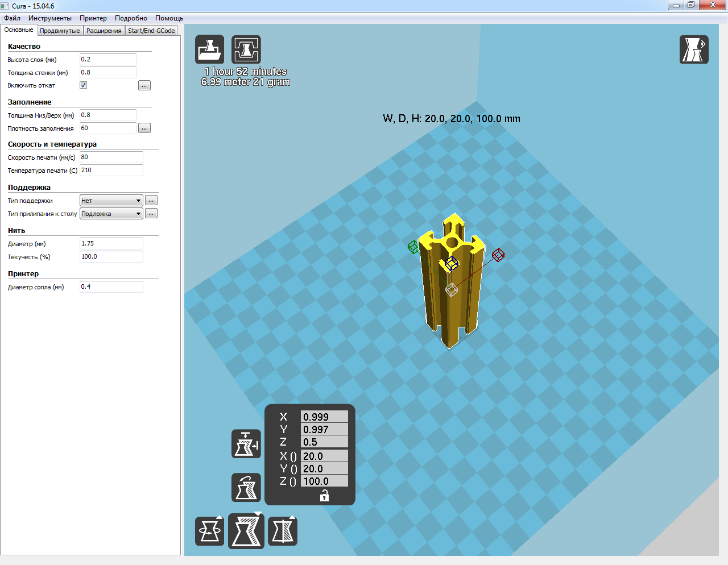Open Тип прилипания к столу '...' button
728x565 pixels.
(151, 214)
